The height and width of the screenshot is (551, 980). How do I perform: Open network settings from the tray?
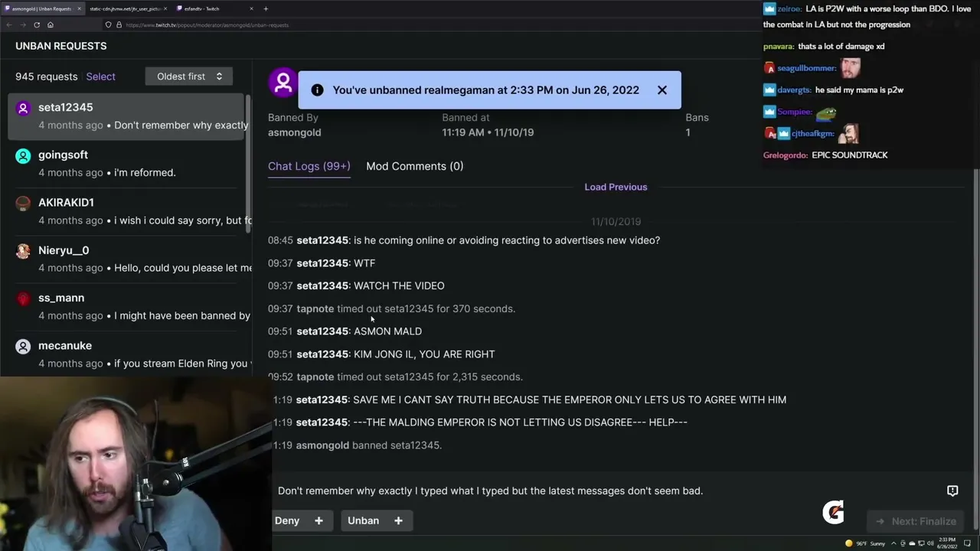click(922, 543)
